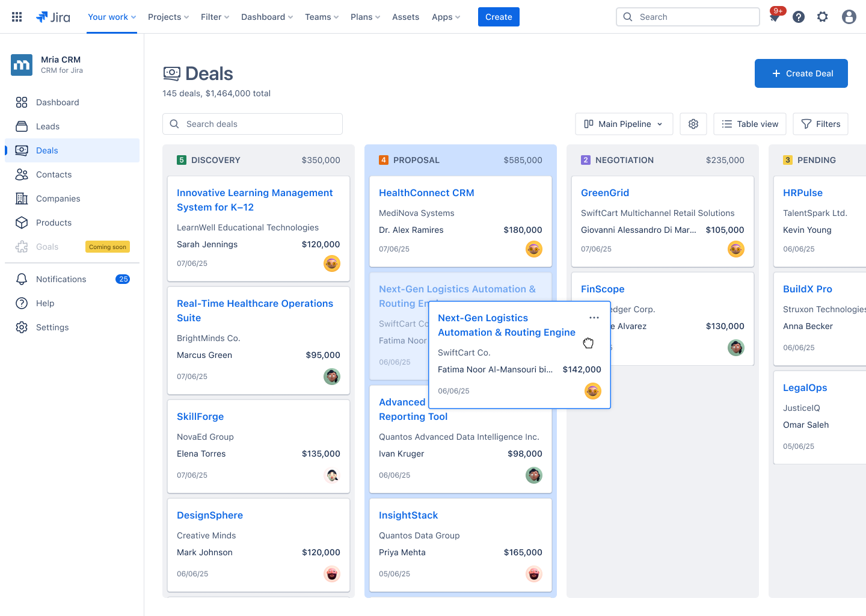Open notifications bell with 9+ badge
Screen dimensions: 866x616
(x=775, y=16)
